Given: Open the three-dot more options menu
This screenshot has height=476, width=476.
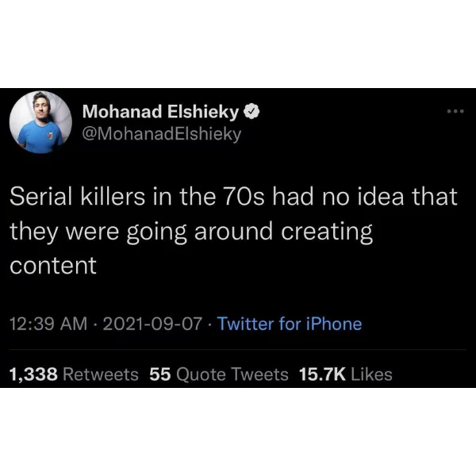Looking at the screenshot, I should click(x=455, y=111).
